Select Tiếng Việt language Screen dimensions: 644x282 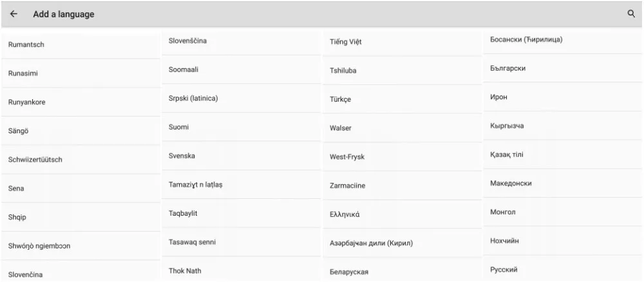pos(402,41)
